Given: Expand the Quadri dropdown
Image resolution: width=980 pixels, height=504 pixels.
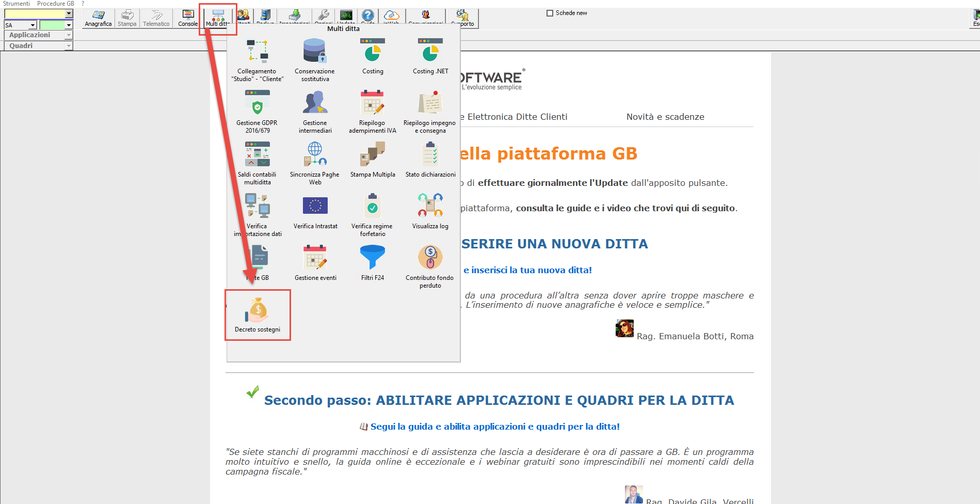Looking at the screenshot, I should pyautogui.click(x=69, y=46).
